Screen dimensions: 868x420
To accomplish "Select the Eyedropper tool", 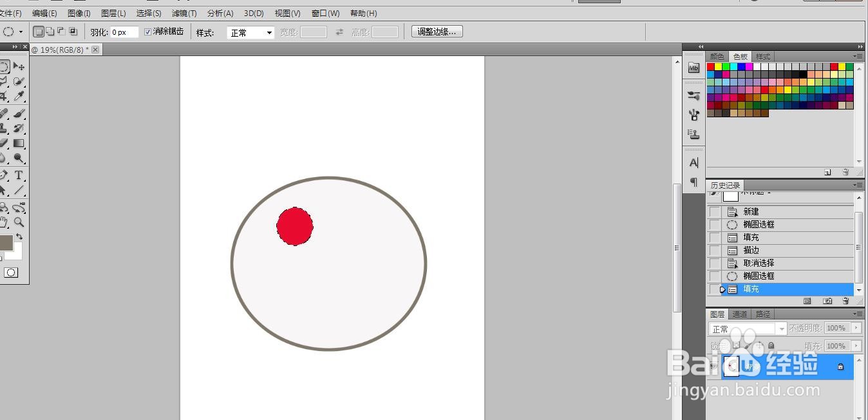I will coord(19,97).
